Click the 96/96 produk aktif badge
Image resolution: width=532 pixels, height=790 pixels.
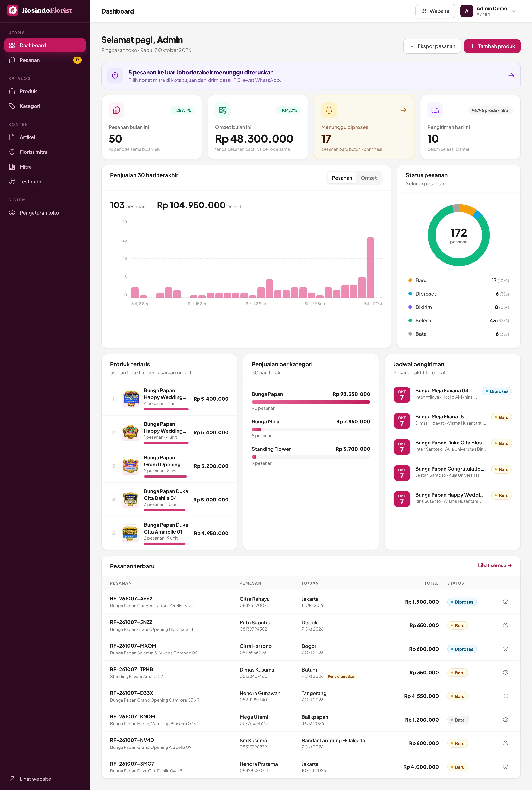point(490,110)
